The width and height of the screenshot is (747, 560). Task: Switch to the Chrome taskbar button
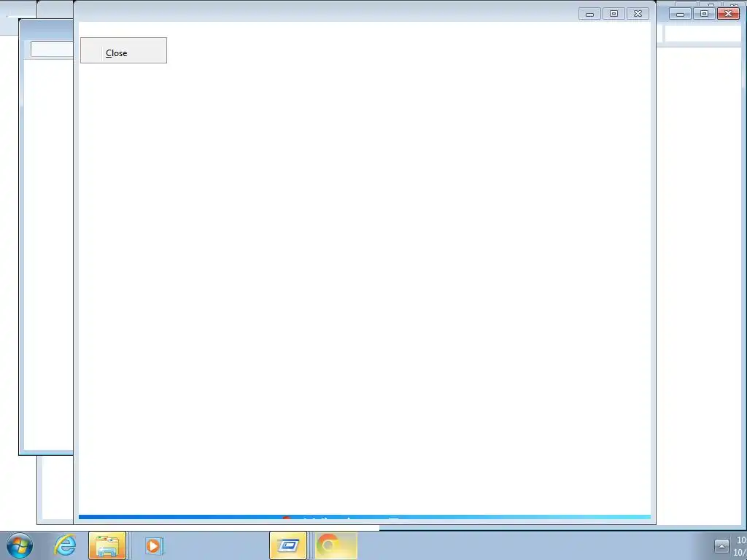[336, 545]
